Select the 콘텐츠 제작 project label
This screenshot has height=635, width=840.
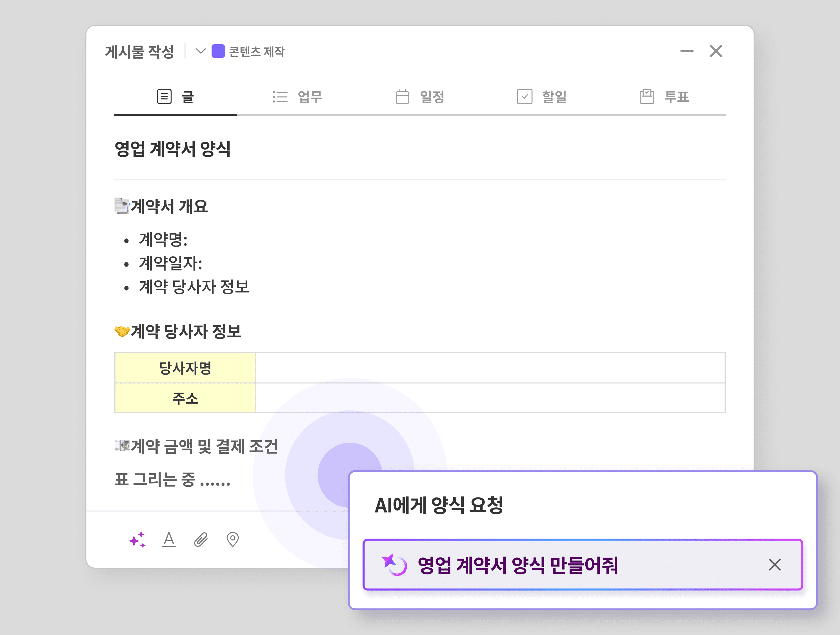[x=257, y=51]
